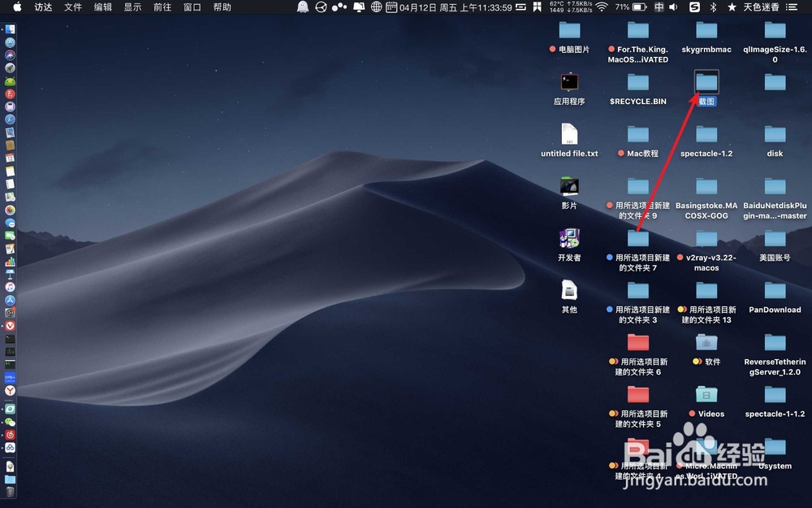This screenshot has width=812, height=508.
Task: Open the green Android robot app in Dock
Action: pyautogui.click(x=10, y=80)
